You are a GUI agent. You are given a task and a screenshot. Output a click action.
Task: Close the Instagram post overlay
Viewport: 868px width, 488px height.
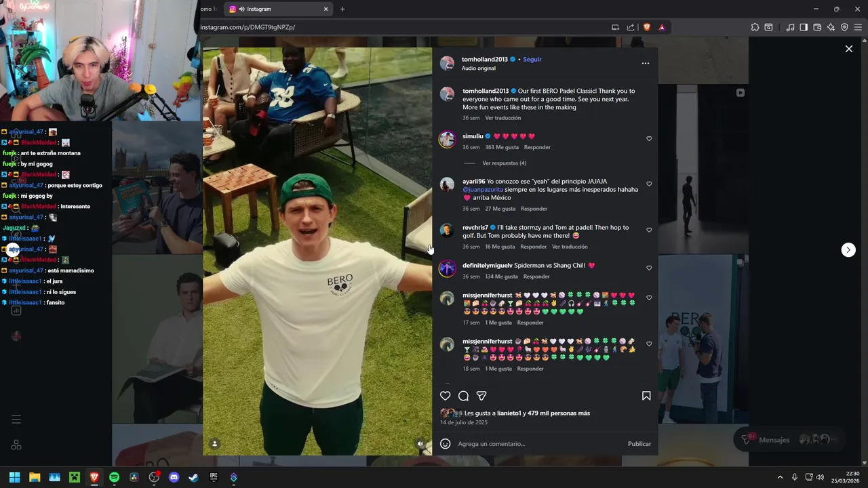(848, 49)
